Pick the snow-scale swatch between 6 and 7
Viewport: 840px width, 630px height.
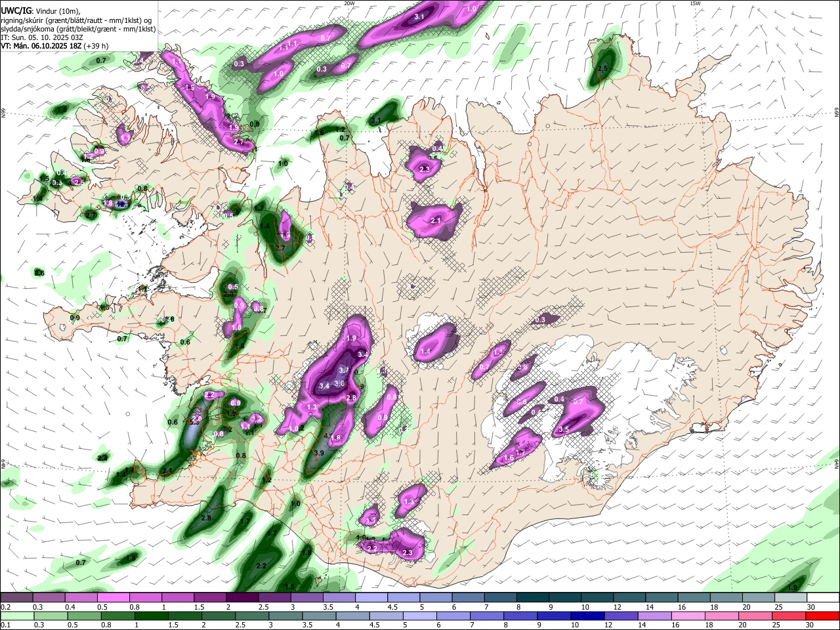pyautogui.click(x=469, y=598)
